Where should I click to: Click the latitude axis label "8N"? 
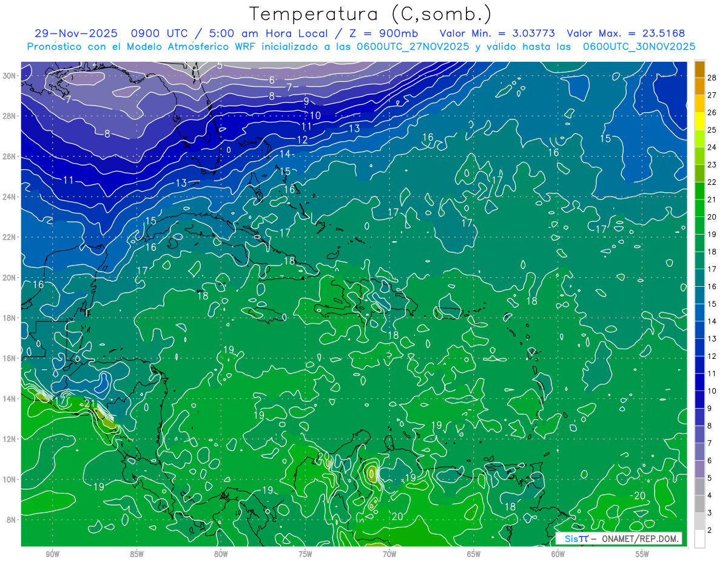click(12, 520)
